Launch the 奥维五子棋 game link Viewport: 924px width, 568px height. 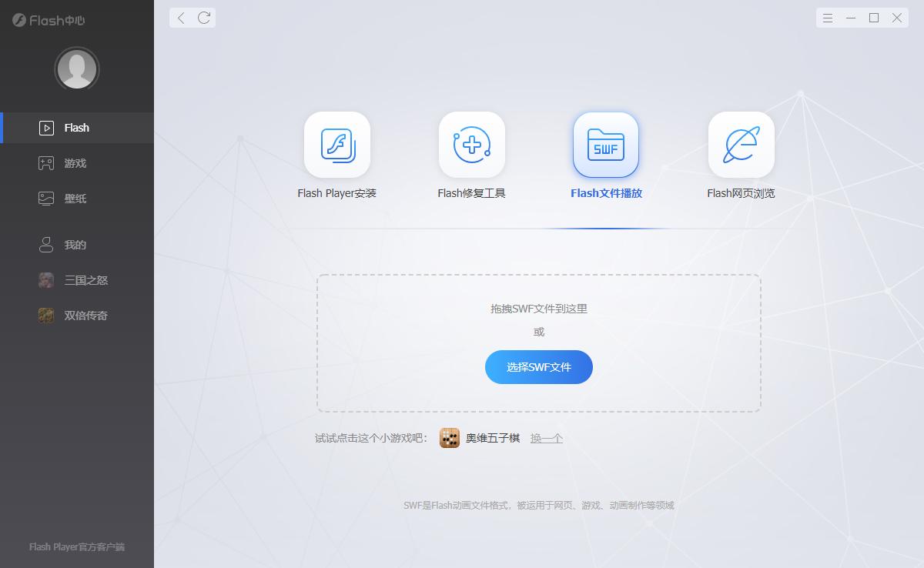pos(493,438)
